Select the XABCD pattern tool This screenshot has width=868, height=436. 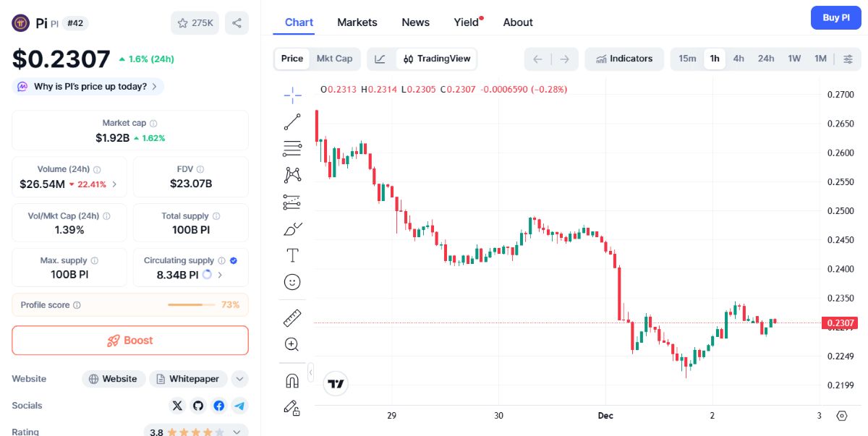(x=292, y=174)
